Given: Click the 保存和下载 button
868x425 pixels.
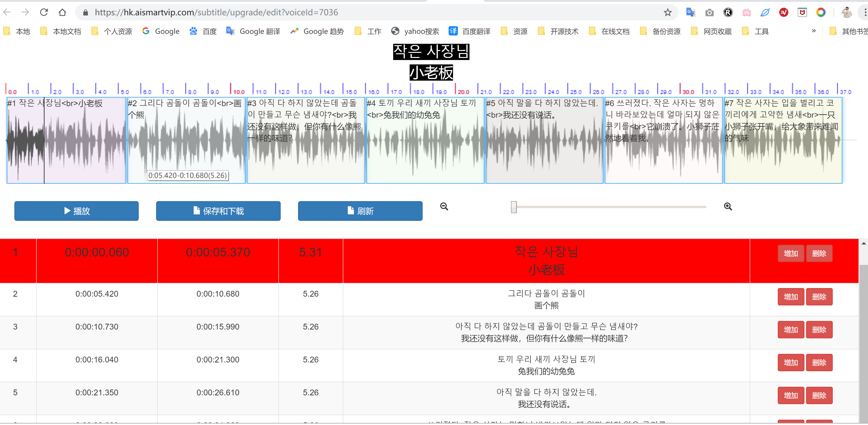Looking at the screenshot, I should 218,211.
